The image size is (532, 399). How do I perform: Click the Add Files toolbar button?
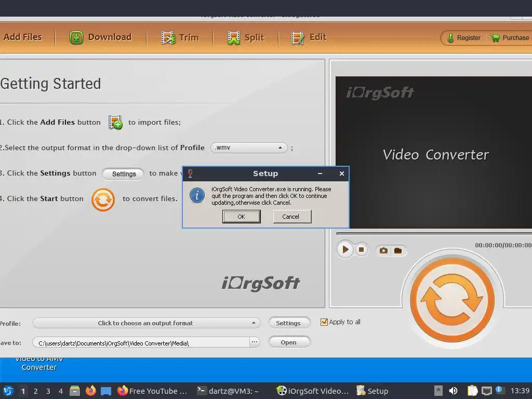coord(22,37)
